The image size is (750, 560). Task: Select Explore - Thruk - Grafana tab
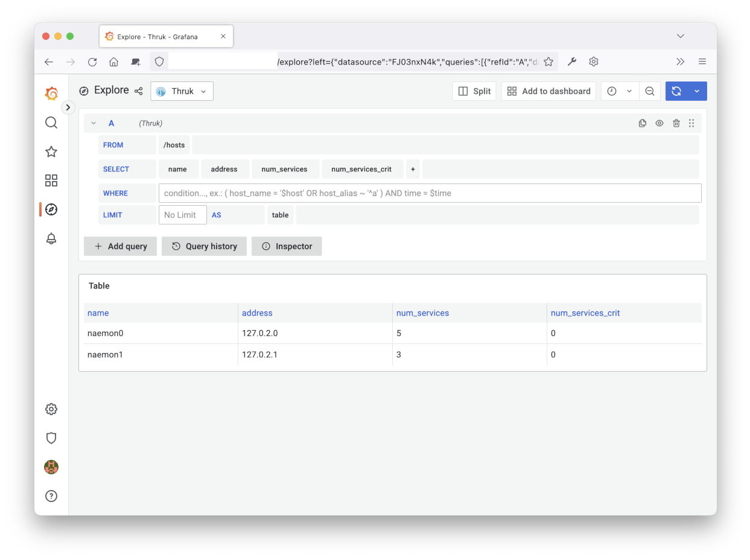coord(166,36)
